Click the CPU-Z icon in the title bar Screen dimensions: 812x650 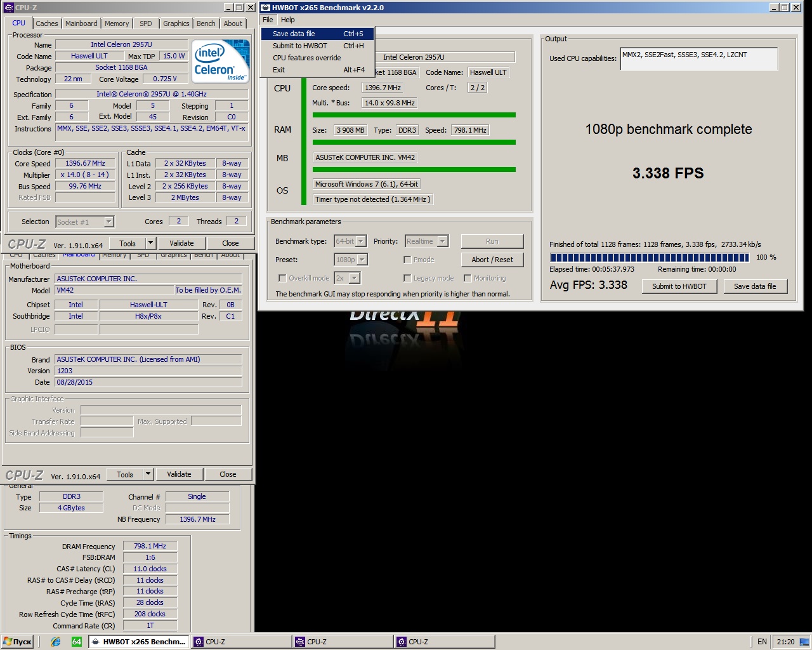[x=8, y=8]
